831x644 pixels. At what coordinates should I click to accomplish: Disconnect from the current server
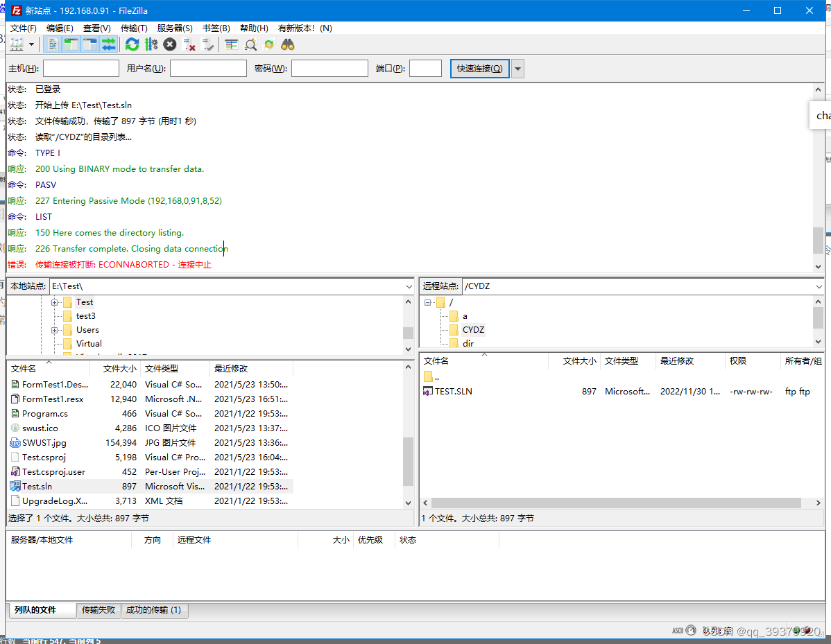click(x=189, y=45)
